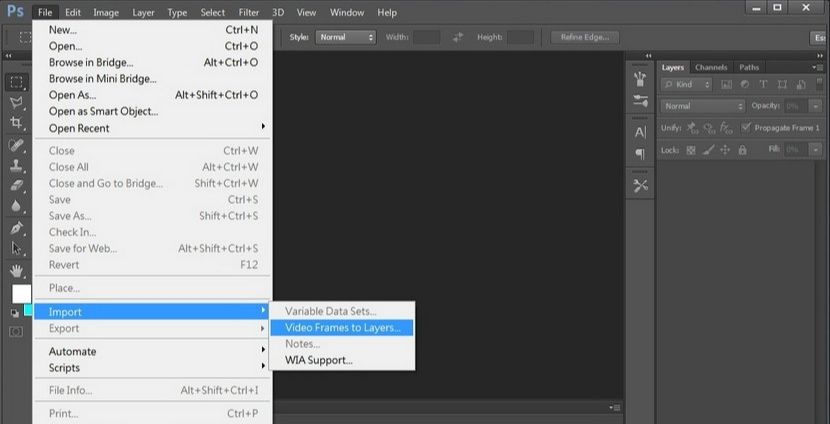Open the Edit menu
This screenshot has width=830, height=424.
(73, 12)
